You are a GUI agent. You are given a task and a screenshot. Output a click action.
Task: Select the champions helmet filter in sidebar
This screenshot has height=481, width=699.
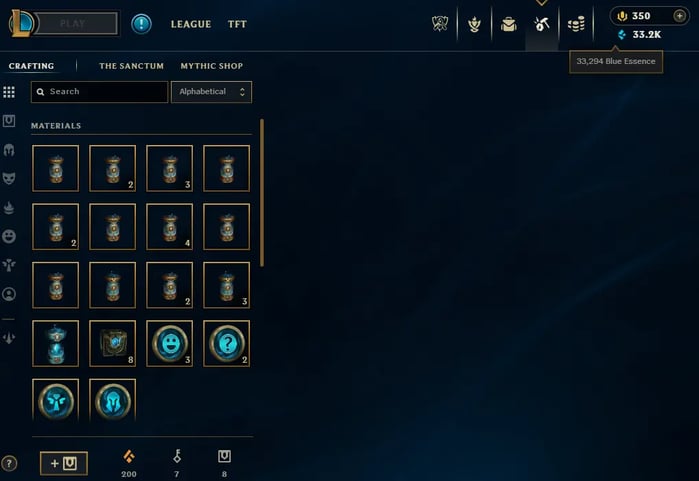pyautogui.click(x=9, y=150)
